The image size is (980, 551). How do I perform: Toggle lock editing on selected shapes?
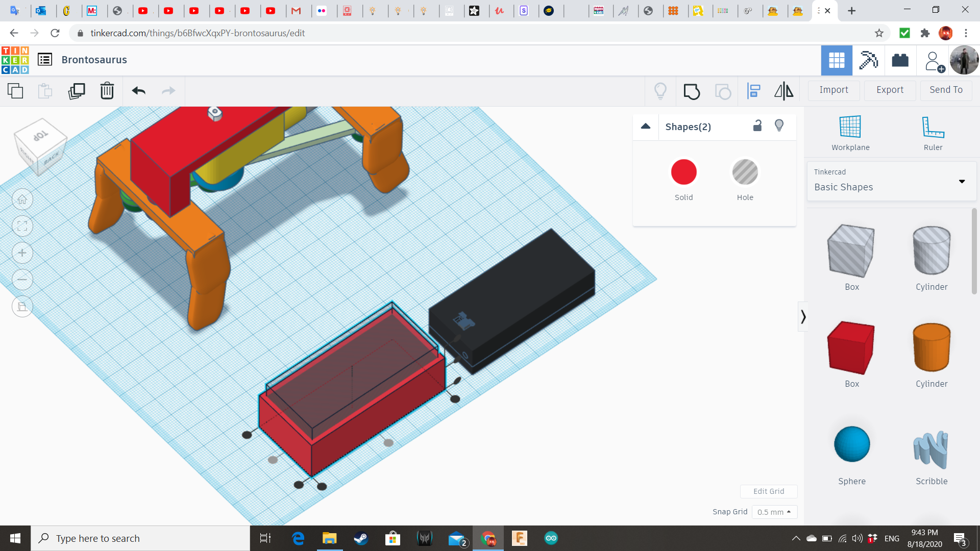point(757,126)
